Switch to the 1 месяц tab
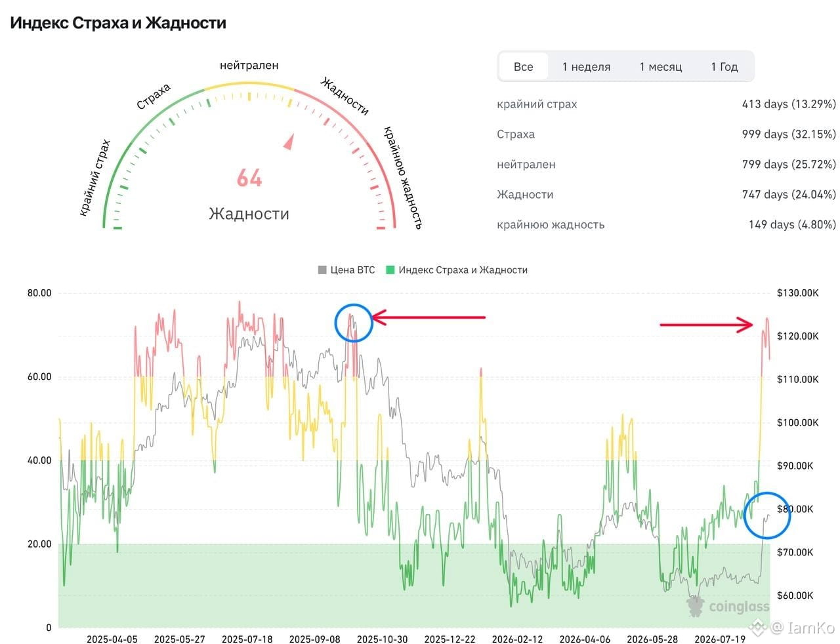 pos(661,66)
